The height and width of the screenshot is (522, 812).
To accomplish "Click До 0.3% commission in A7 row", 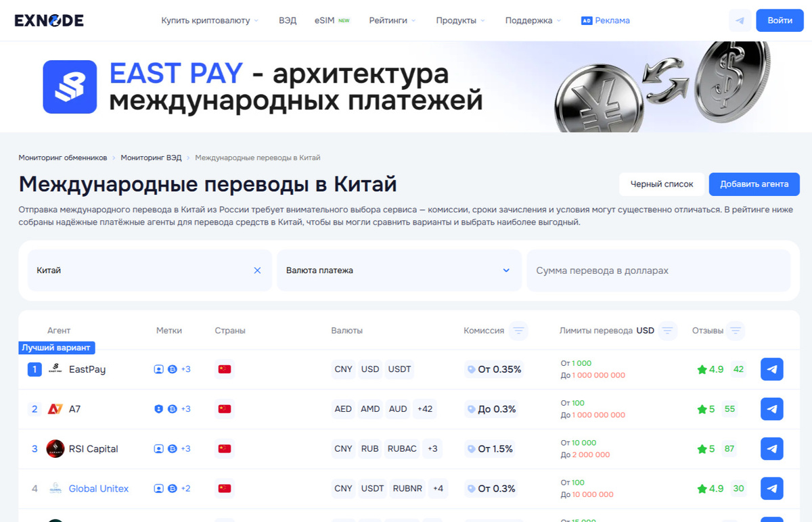I will coord(497,409).
